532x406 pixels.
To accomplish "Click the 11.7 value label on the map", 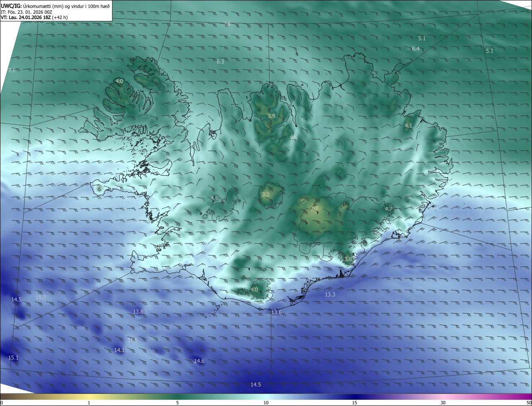I will (41, 297).
